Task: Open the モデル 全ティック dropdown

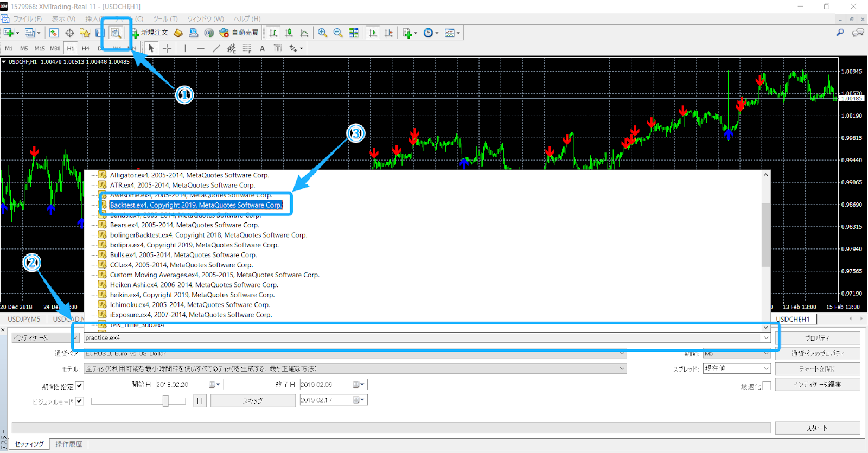Action: coord(622,368)
